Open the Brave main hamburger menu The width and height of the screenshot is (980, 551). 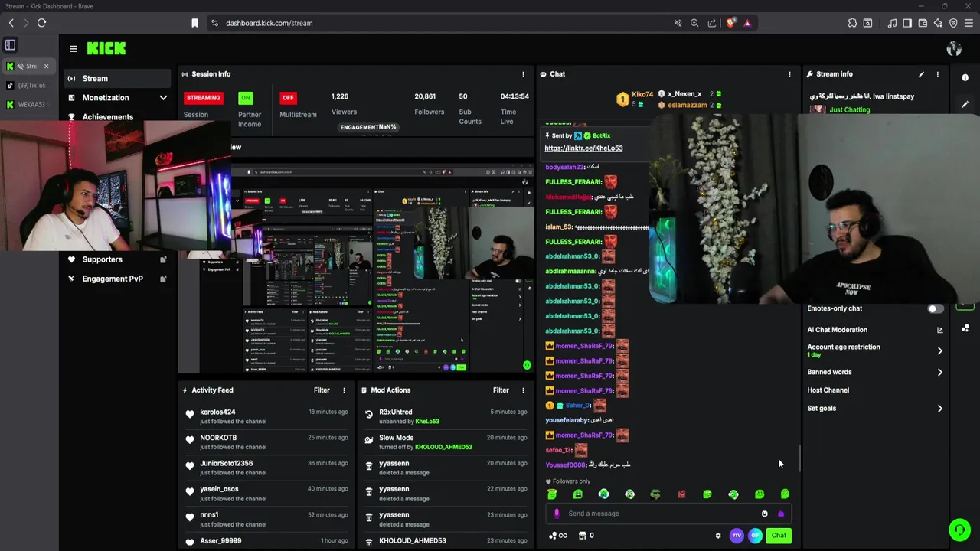coord(969,23)
